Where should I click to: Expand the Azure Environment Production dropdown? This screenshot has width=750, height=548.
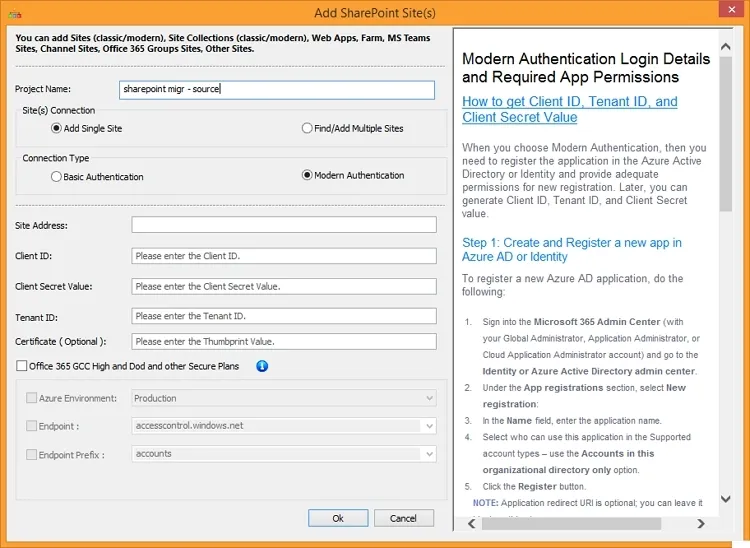pyautogui.click(x=429, y=398)
